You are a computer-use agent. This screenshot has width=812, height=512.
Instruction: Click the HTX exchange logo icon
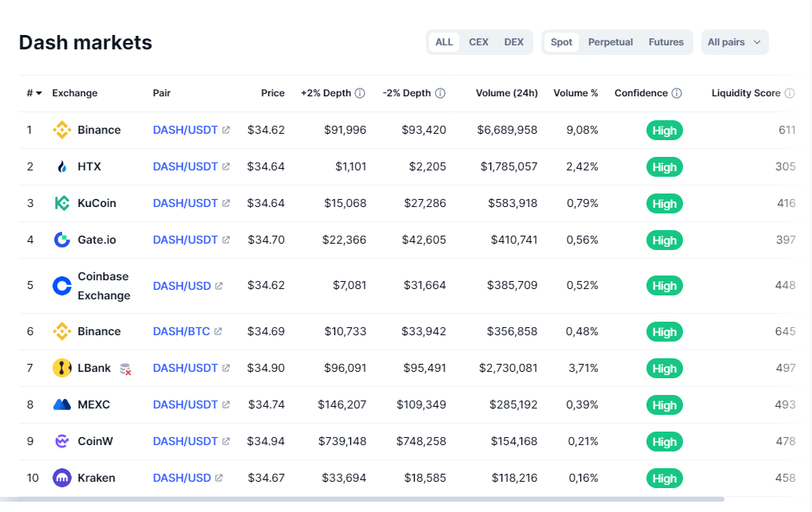pos(62,167)
